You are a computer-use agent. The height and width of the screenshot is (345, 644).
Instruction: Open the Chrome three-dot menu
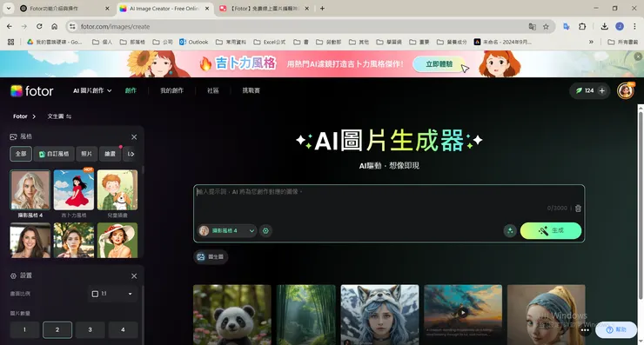634,27
